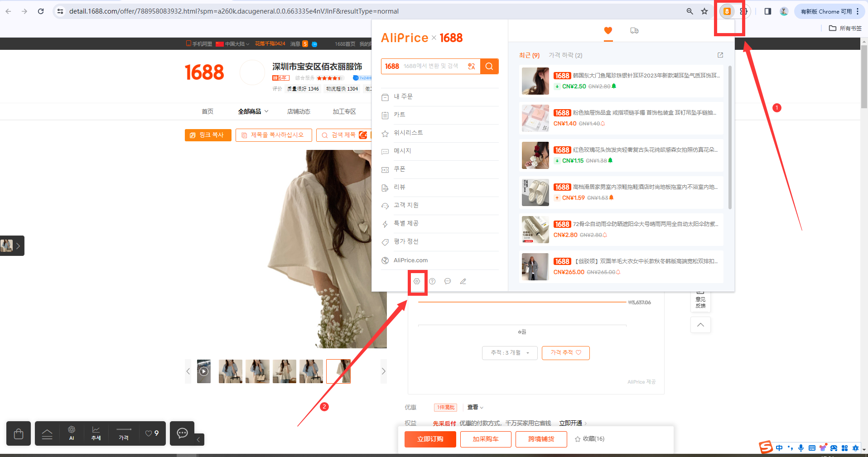The height and width of the screenshot is (457, 868).
Task: Click the 제목을 복사하십시오 button
Action: pos(274,135)
